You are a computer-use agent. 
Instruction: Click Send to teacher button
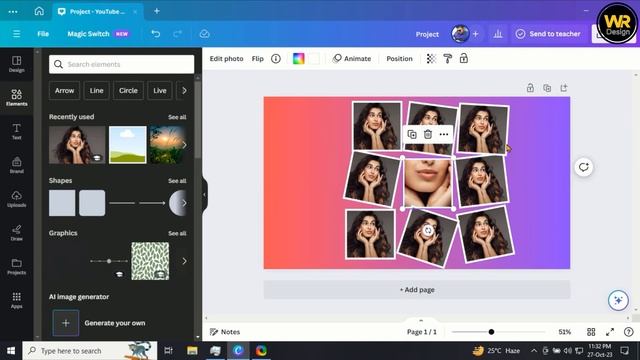[x=548, y=34]
